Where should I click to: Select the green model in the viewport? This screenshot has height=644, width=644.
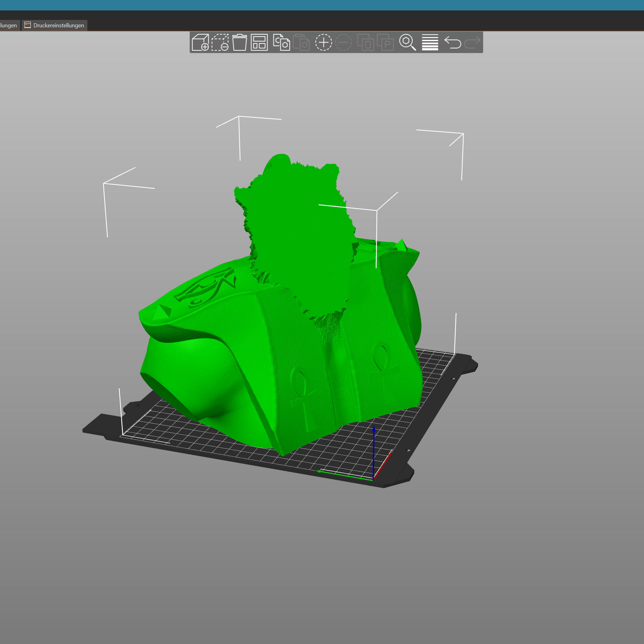tap(283, 350)
